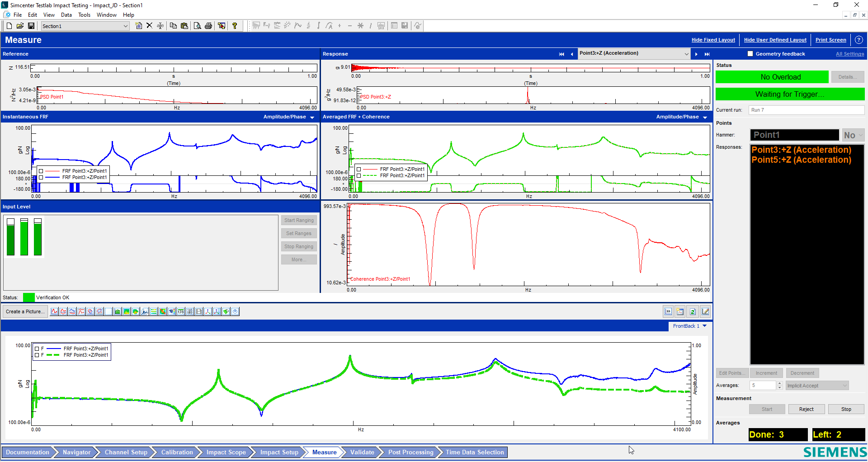Click the Stop measurement button
This screenshot has width=868, height=462.
pyautogui.click(x=846, y=409)
